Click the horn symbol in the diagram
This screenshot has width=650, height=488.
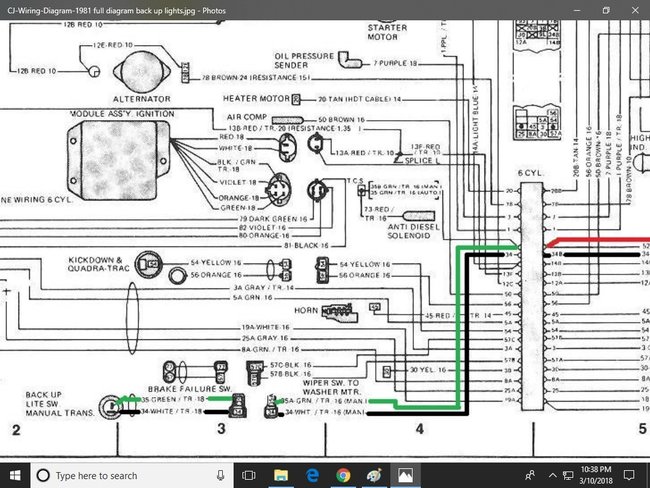(340, 313)
